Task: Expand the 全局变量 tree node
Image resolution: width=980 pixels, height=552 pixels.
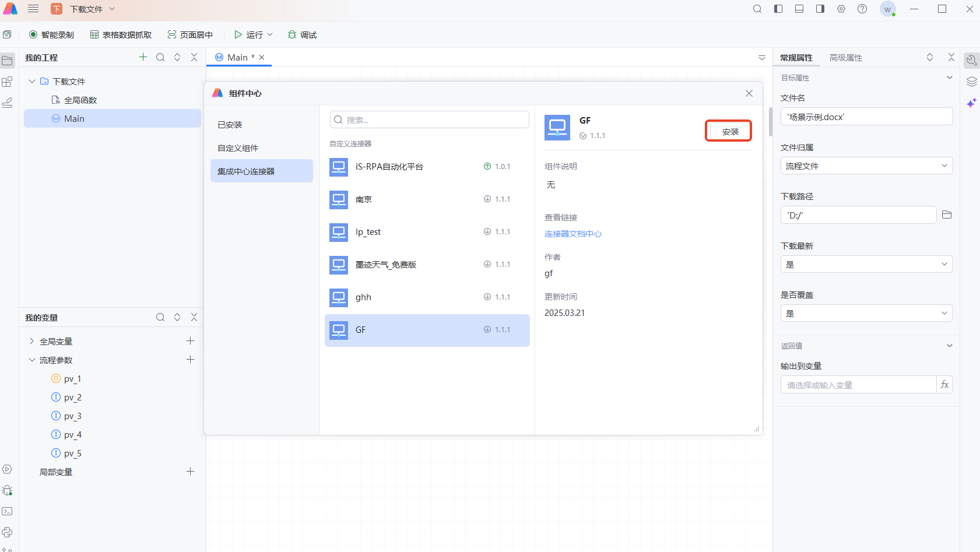Action: click(32, 342)
